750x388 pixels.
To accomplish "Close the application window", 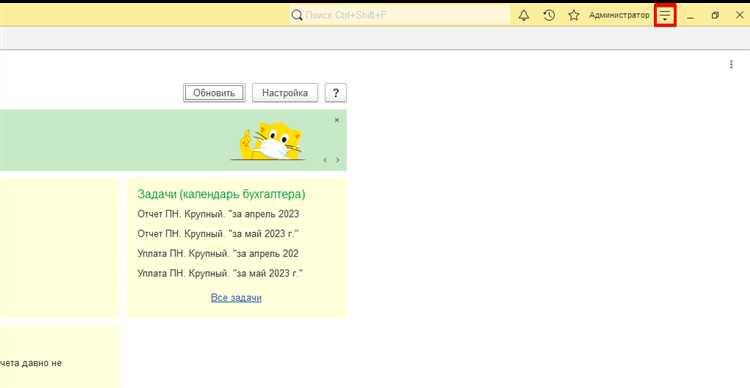I will click(x=739, y=15).
